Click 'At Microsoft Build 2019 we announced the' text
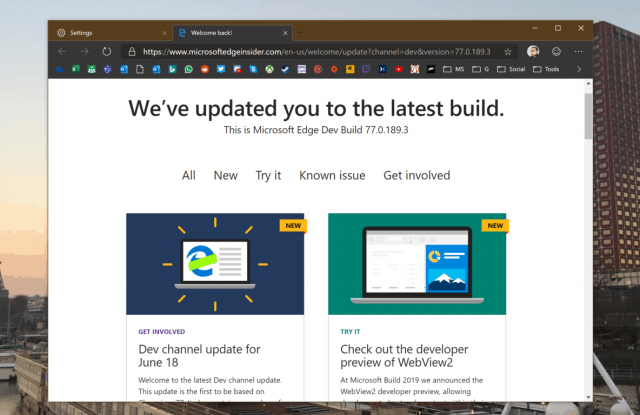 click(411, 380)
